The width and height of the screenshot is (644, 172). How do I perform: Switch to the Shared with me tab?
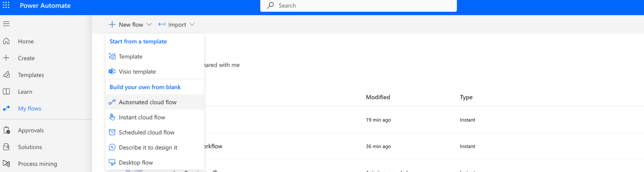pyautogui.click(x=222, y=65)
